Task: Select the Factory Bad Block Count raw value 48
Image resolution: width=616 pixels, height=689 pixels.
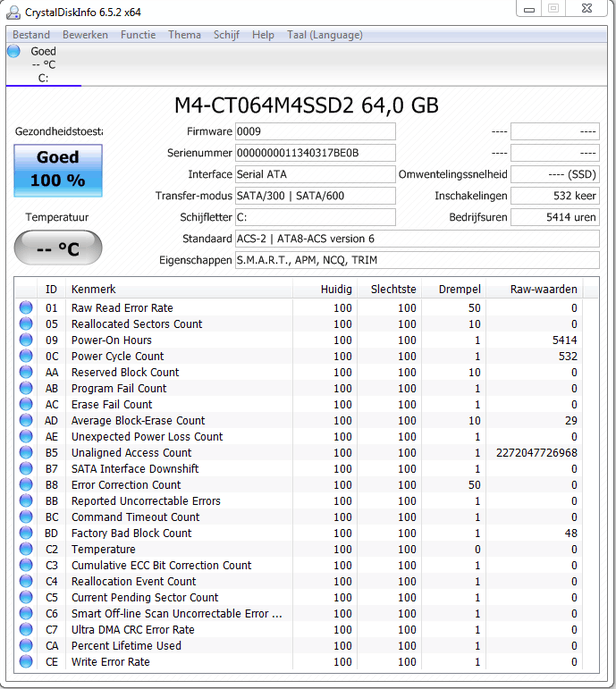Action: 571,533
